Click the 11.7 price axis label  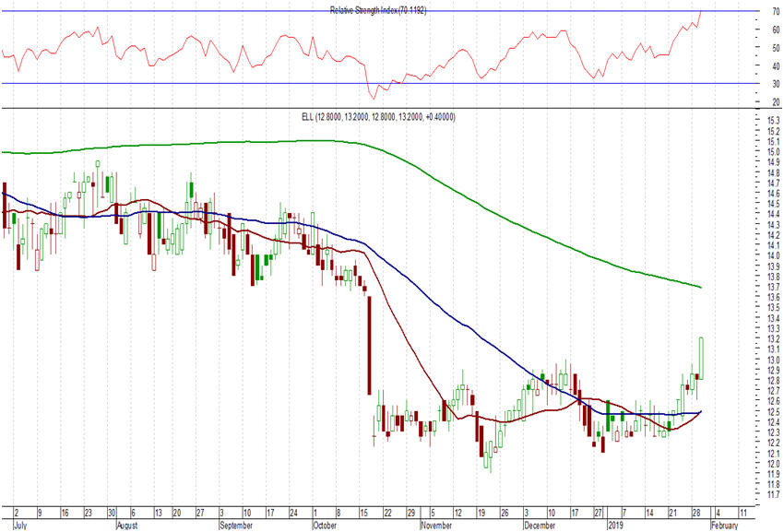pyautogui.click(x=774, y=494)
